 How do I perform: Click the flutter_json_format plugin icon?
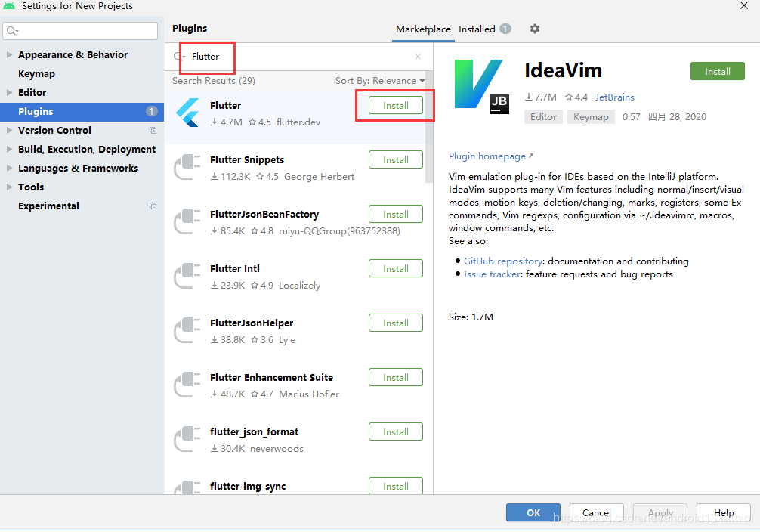(187, 438)
